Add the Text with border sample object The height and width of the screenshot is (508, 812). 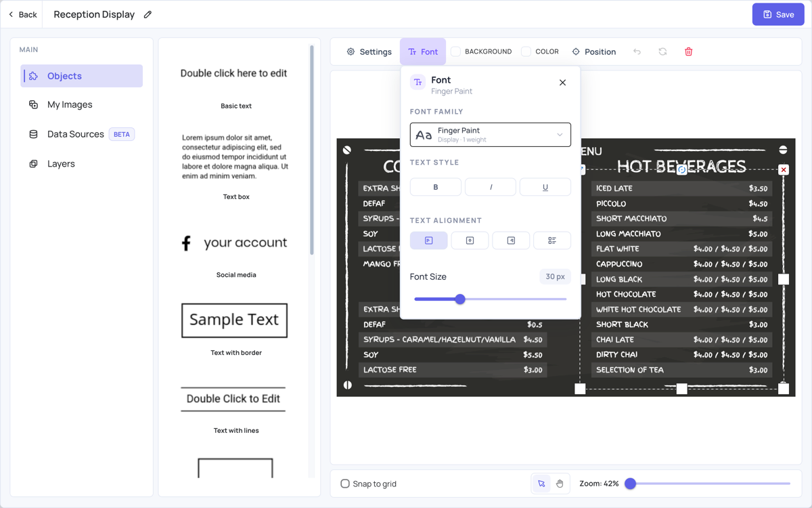(x=235, y=320)
